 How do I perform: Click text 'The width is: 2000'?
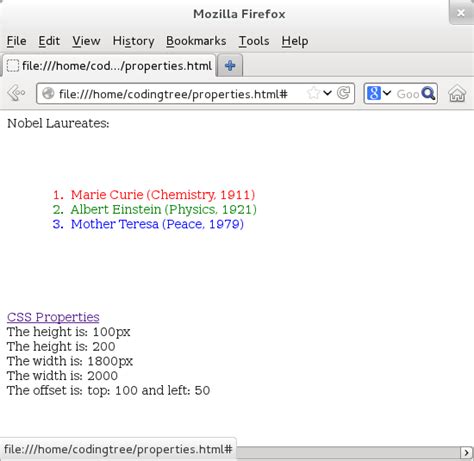coord(62,376)
